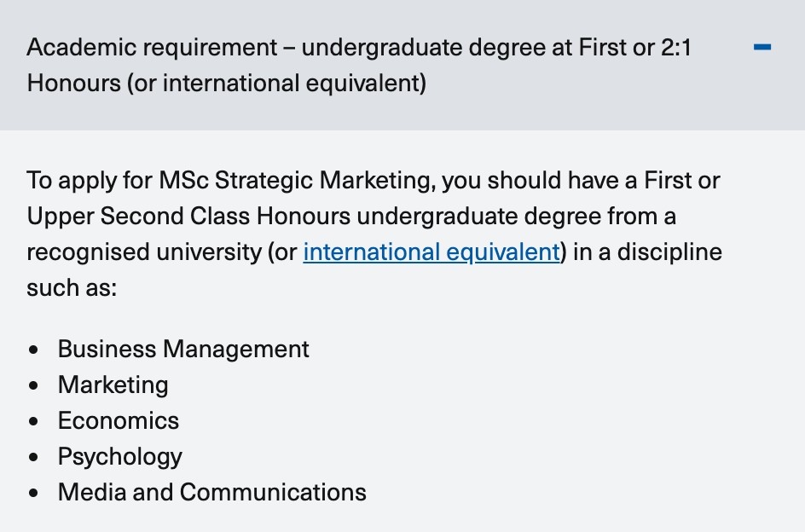This screenshot has height=532, width=805.
Task: Collapse the section using the blue minus icon
Action: coord(762,47)
